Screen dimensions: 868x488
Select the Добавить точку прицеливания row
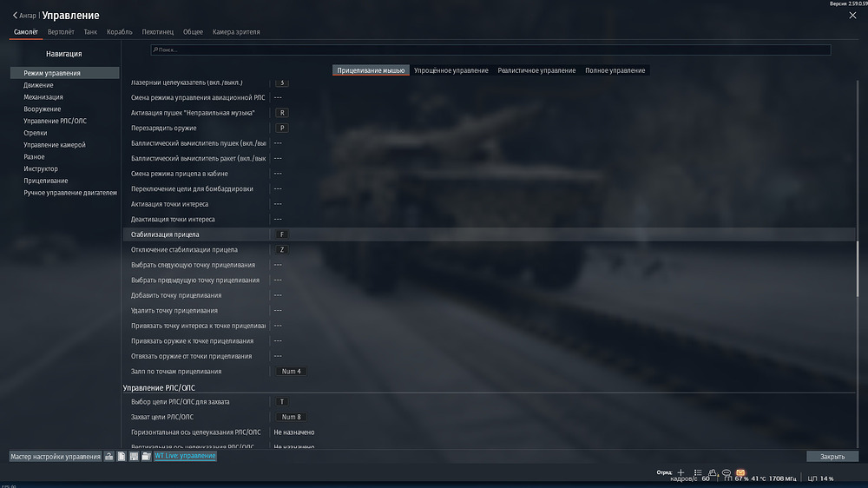[489, 296]
